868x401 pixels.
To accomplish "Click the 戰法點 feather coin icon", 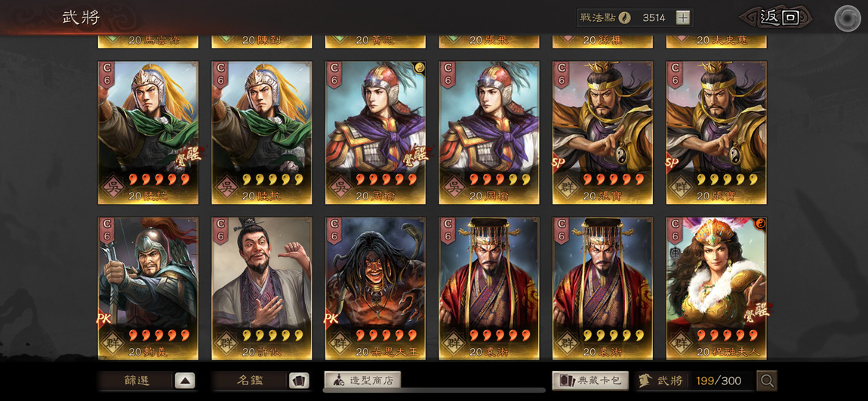I will pos(625,17).
